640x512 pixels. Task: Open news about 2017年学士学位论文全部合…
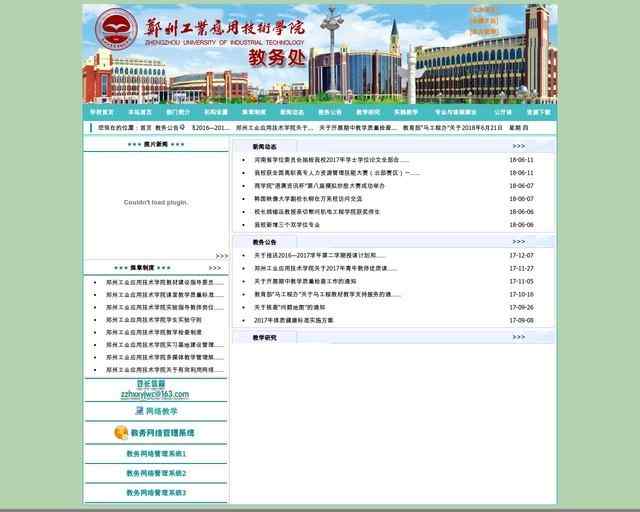331,160
